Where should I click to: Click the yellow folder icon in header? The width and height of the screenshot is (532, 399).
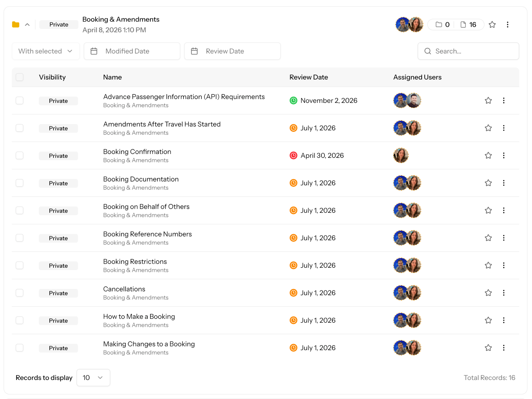point(16,25)
